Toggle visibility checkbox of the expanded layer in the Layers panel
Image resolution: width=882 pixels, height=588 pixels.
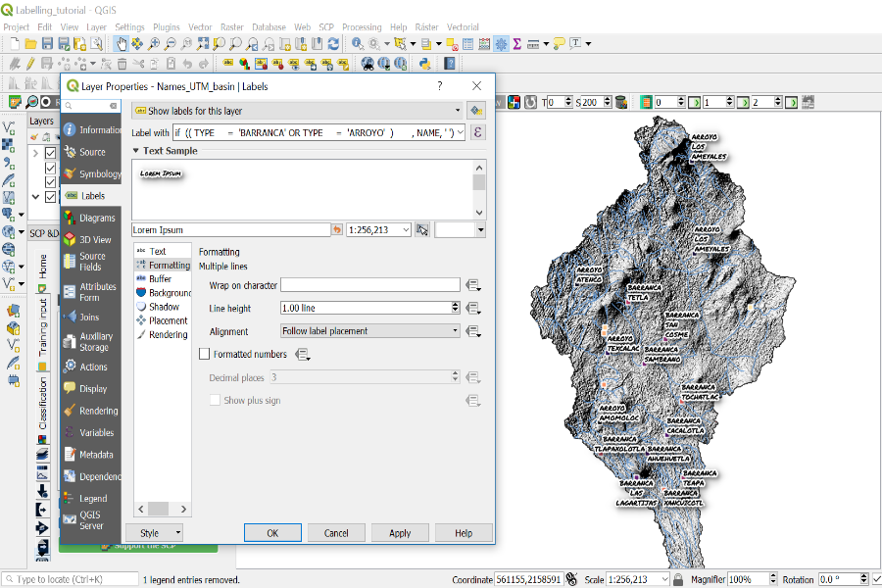(51, 197)
